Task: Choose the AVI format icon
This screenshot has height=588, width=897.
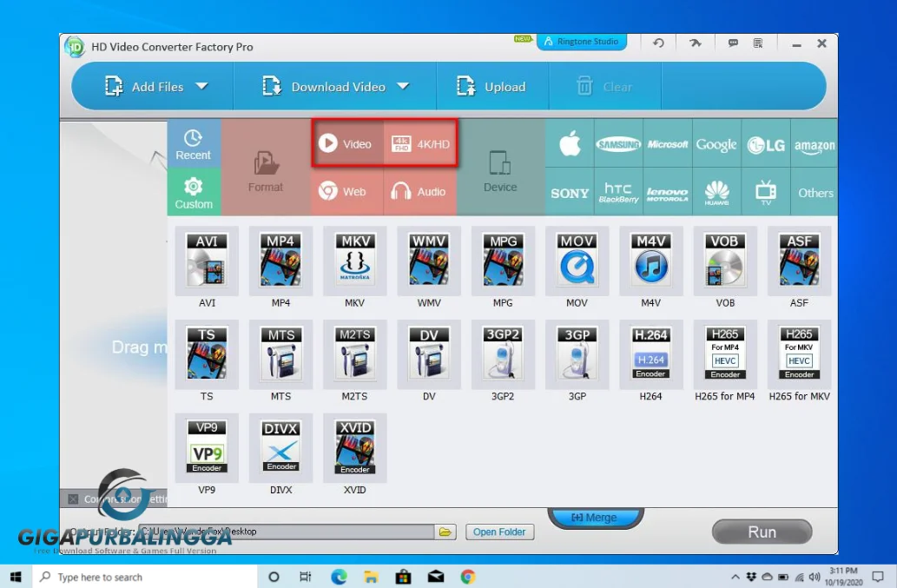Action: pyautogui.click(x=207, y=261)
